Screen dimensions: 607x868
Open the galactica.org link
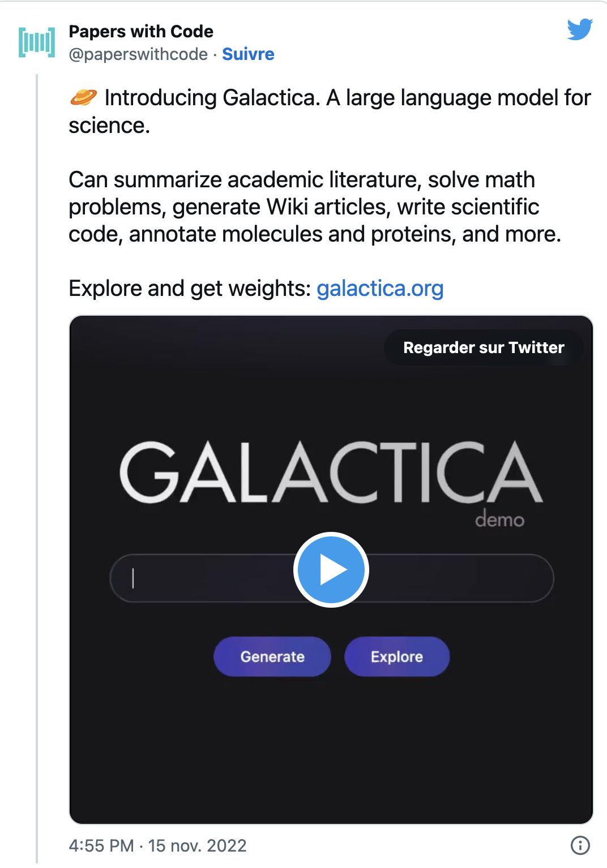point(379,289)
